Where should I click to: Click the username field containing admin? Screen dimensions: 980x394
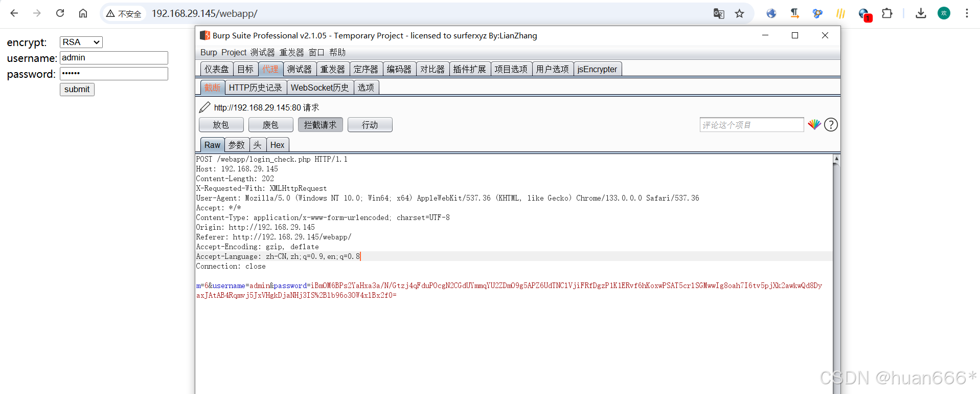point(114,58)
